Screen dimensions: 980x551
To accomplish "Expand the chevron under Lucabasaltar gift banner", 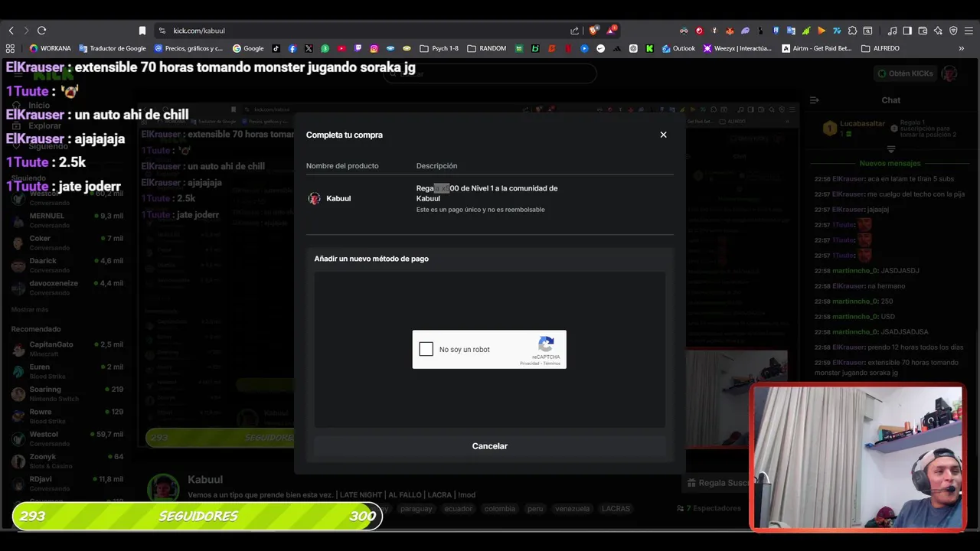I will (x=890, y=149).
